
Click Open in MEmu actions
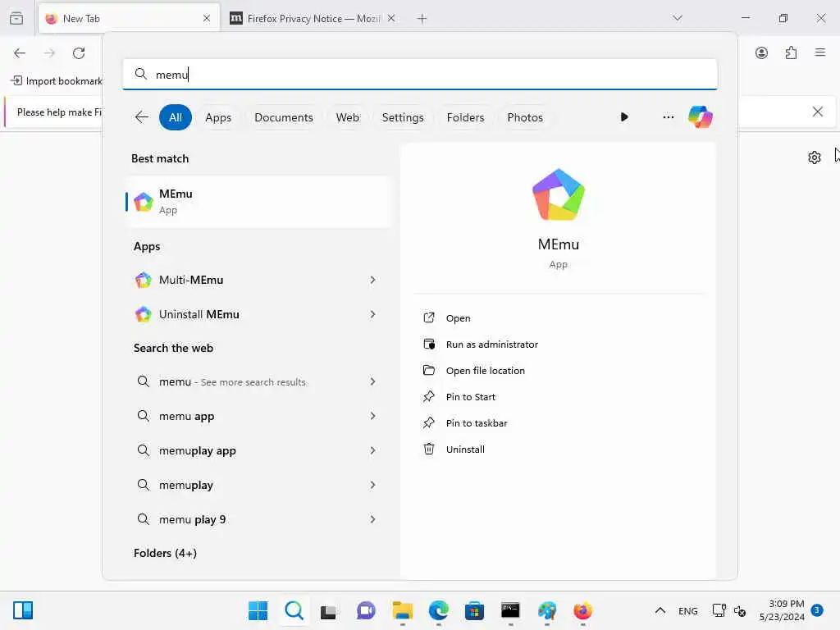tap(458, 318)
